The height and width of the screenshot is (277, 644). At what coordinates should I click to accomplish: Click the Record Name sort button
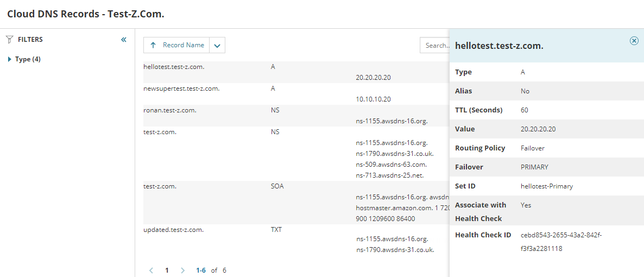coord(183,46)
